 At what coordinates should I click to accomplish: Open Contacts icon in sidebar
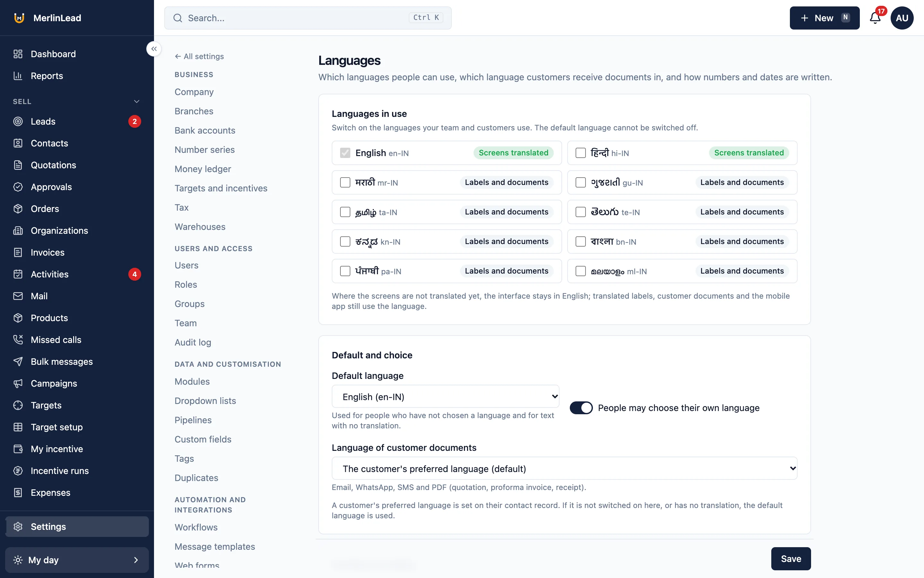tap(18, 143)
